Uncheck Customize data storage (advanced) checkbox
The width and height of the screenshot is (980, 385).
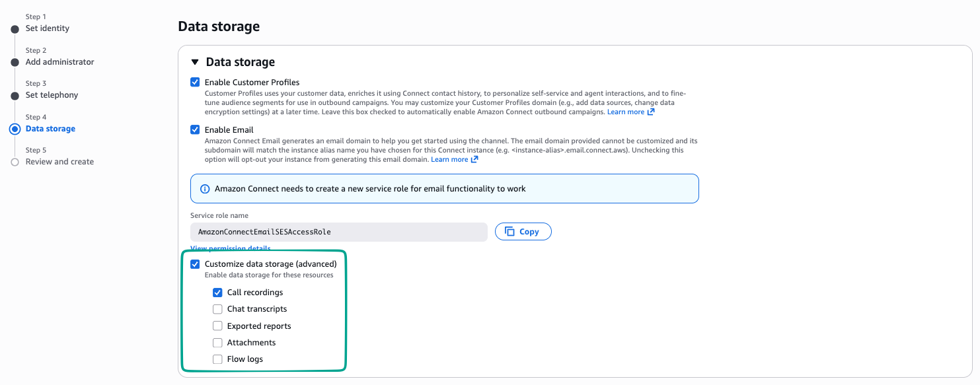[195, 264]
